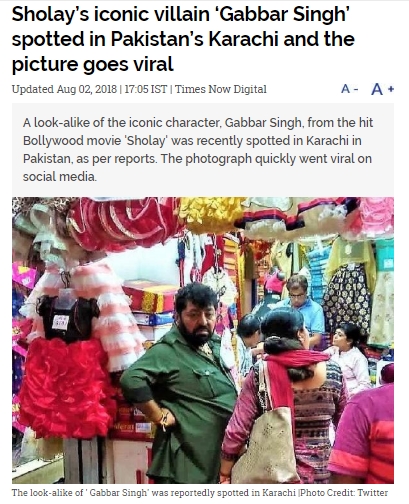Viewport: 409px width, 504px height.
Task: Decrease font size with A- button
Action: 350,89
